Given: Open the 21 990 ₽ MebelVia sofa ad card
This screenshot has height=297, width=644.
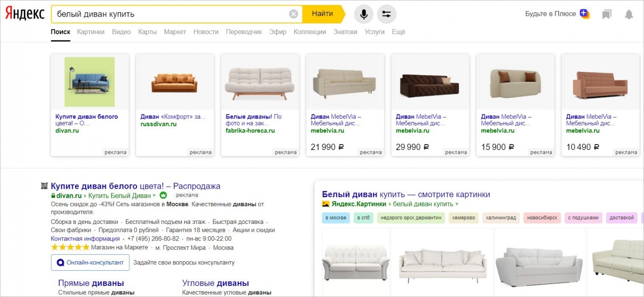Looking at the screenshot, I should pos(345,105).
